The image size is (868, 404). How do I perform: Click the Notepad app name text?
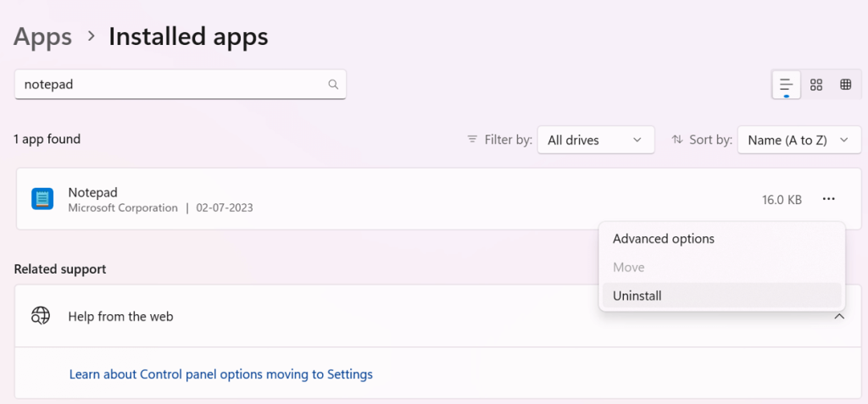(91, 192)
